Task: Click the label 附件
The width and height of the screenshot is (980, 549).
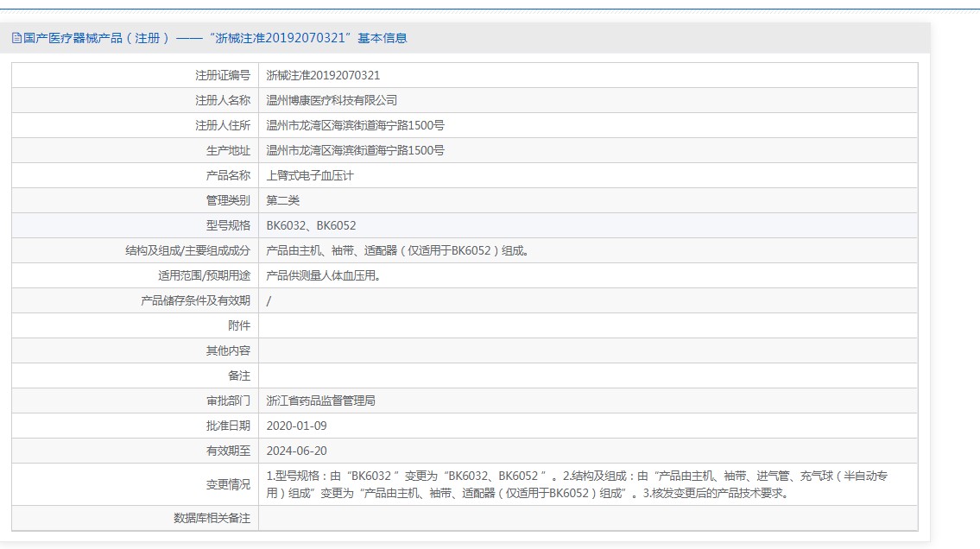Action: 239,325
